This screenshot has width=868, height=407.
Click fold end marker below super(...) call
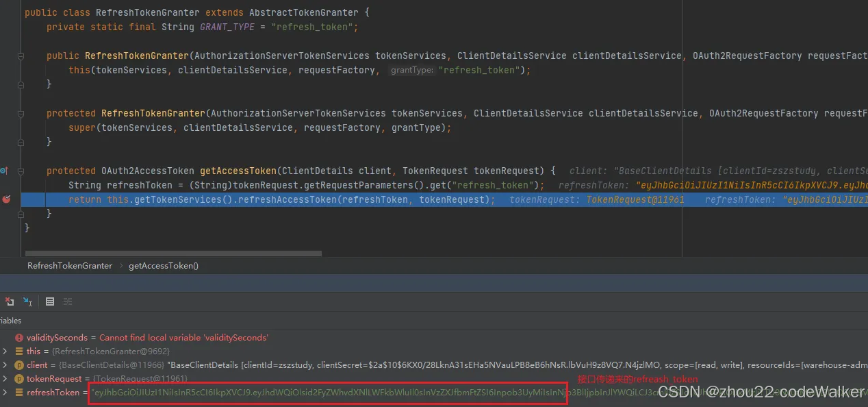click(x=21, y=143)
